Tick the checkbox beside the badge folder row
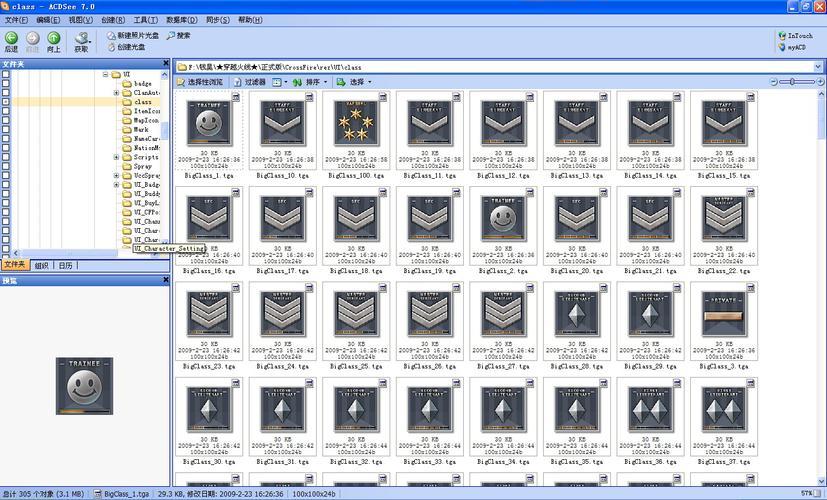The height and width of the screenshot is (500, 827). [x=5, y=84]
